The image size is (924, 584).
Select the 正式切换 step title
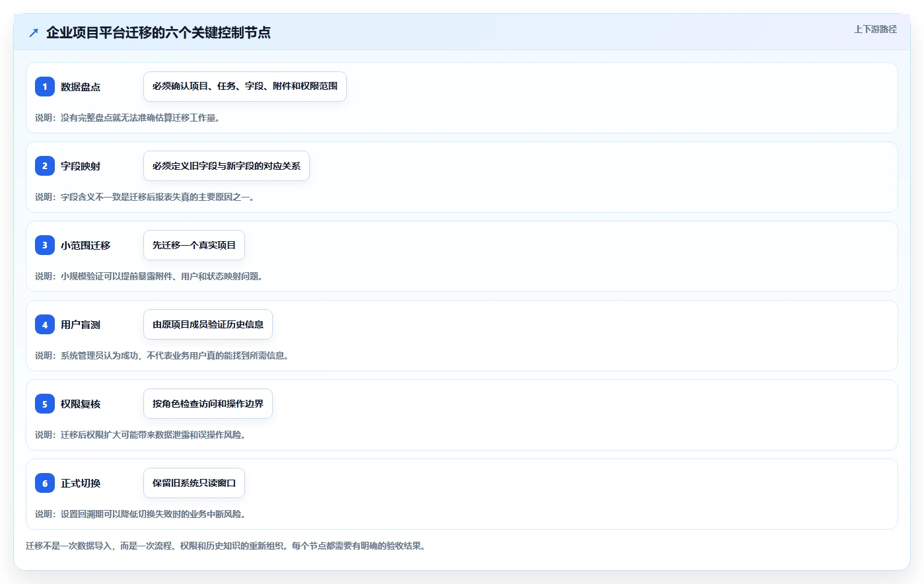81,483
